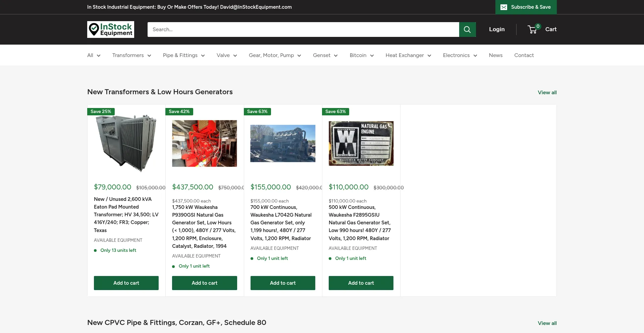The width and height of the screenshot is (644, 333).
Task: Click the $110,000.00 price
Action: tap(348, 187)
